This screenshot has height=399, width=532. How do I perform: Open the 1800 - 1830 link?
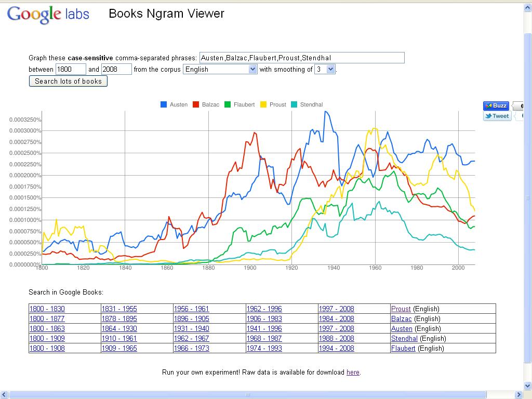tap(47, 309)
